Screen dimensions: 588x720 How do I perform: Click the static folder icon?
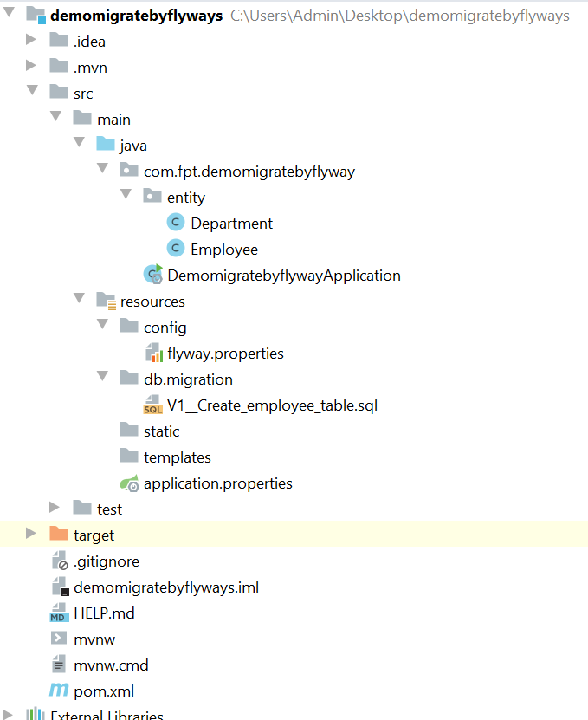coord(129,430)
